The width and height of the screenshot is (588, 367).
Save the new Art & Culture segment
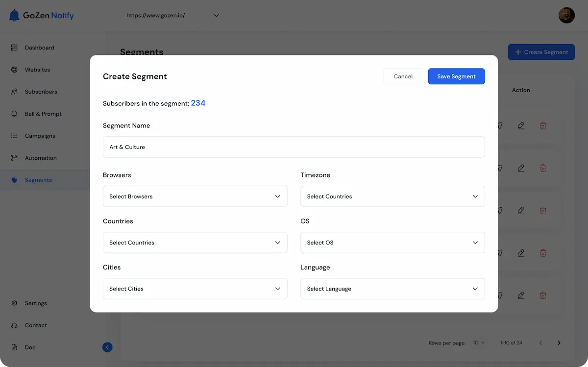click(x=456, y=76)
